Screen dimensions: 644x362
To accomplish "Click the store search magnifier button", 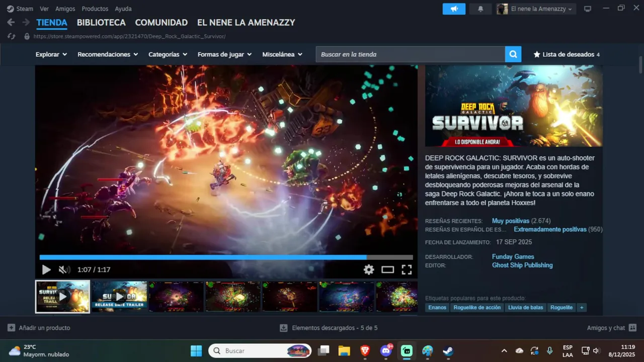I will pyautogui.click(x=513, y=54).
